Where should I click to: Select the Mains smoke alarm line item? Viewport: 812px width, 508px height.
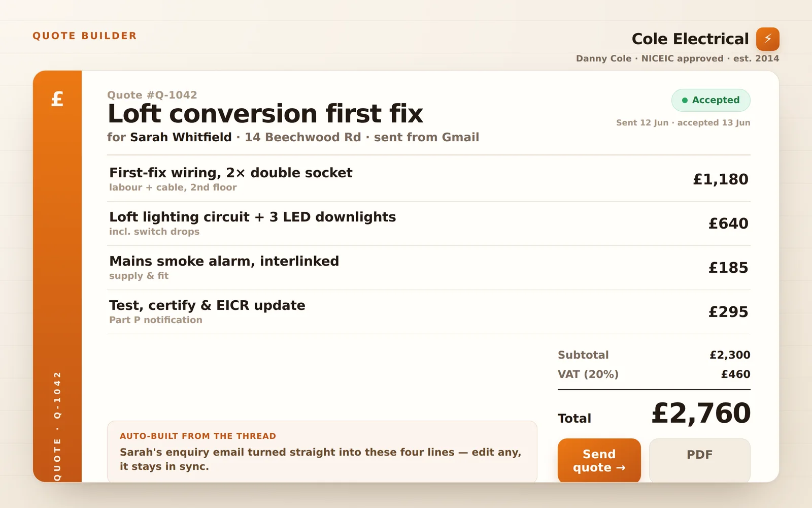click(429, 268)
